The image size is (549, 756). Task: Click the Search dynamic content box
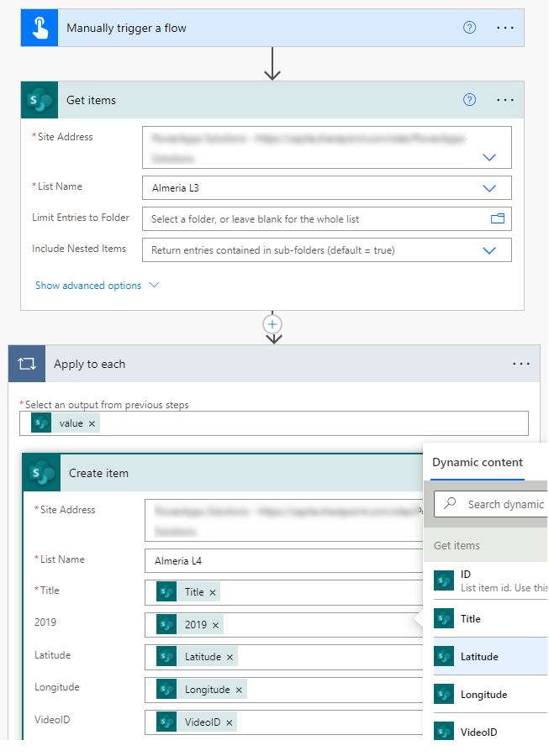491,504
